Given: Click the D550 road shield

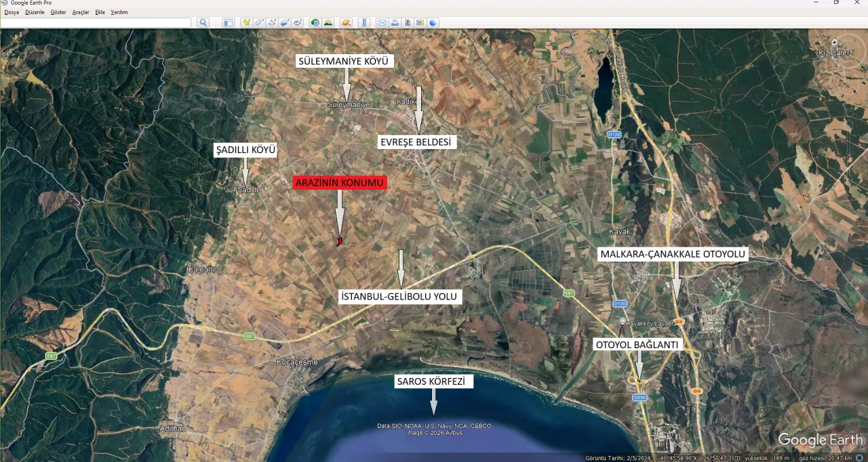Looking at the screenshot, I should 640,398.
